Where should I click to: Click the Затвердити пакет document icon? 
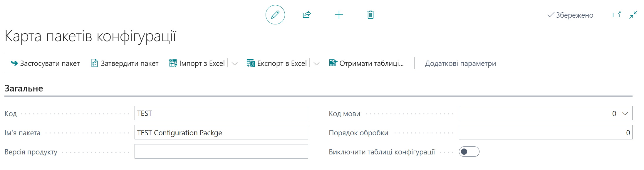click(95, 63)
